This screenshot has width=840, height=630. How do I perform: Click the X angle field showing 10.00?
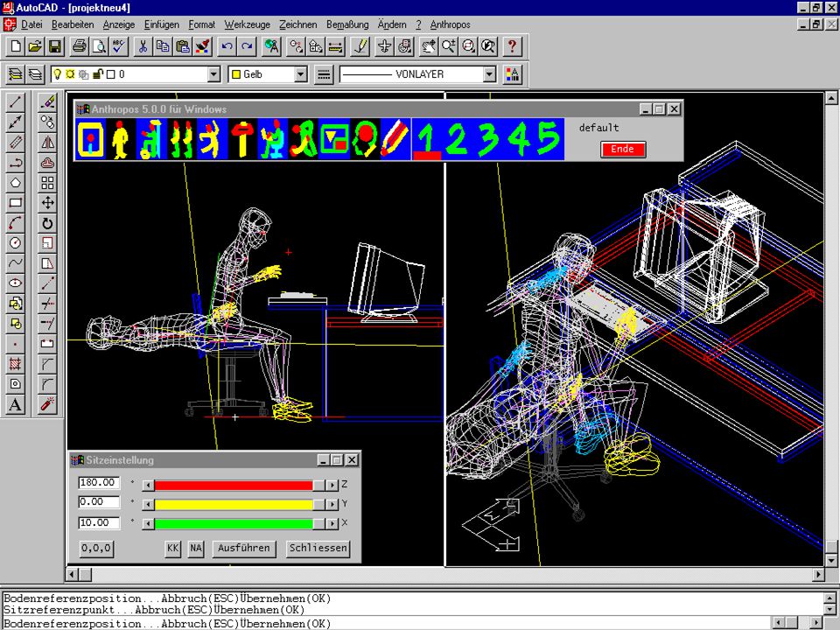pyautogui.click(x=99, y=523)
